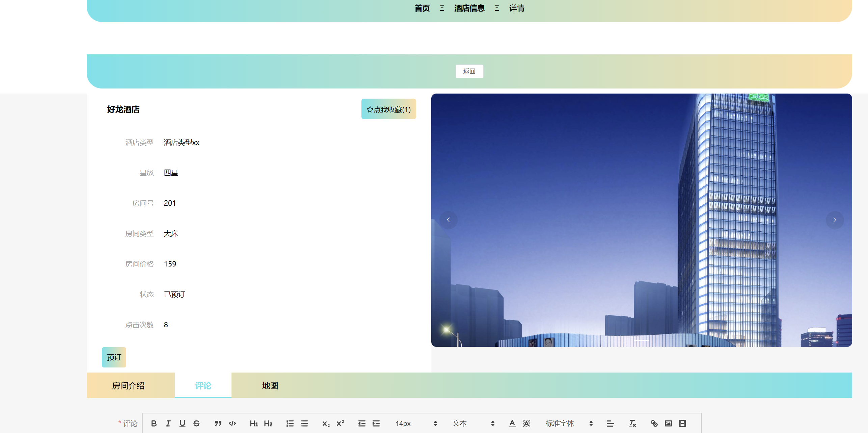Switch to the 房间介绍 tab
Screen dimensions: 868x433
pyautogui.click(x=128, y=385)
